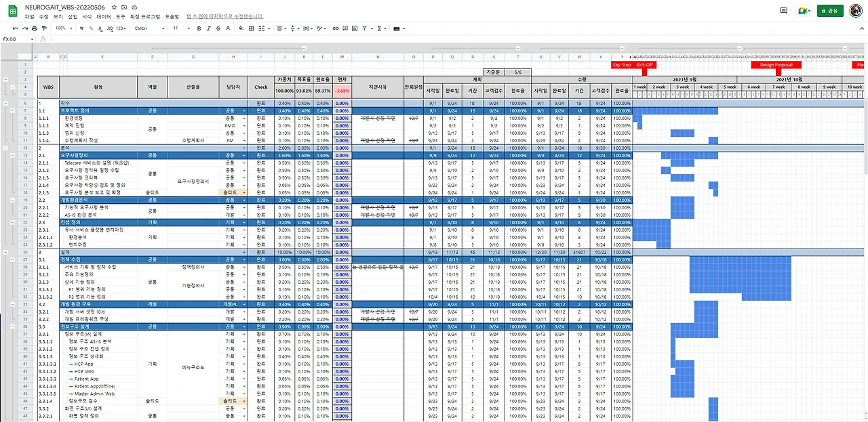This screenshot has height=422, width=868.
Task: Open the name box dropdown arrow
Action: 32,39
